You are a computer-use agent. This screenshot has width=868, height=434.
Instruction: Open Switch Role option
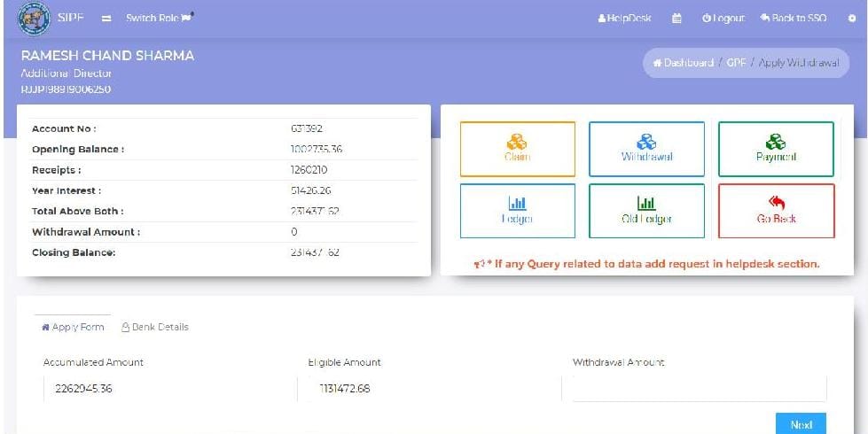pyautogui.click(x=160, y=18)
